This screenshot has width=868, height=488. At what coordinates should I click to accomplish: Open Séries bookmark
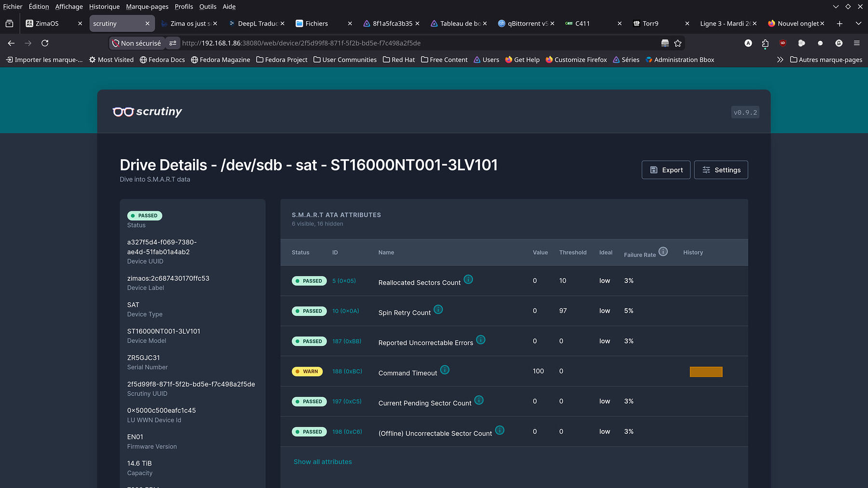point(626,60)
